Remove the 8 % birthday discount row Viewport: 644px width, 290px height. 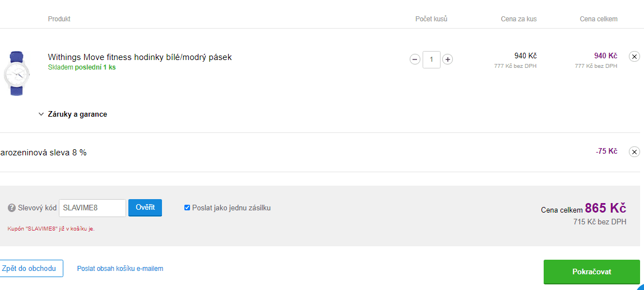pos(634,152)
